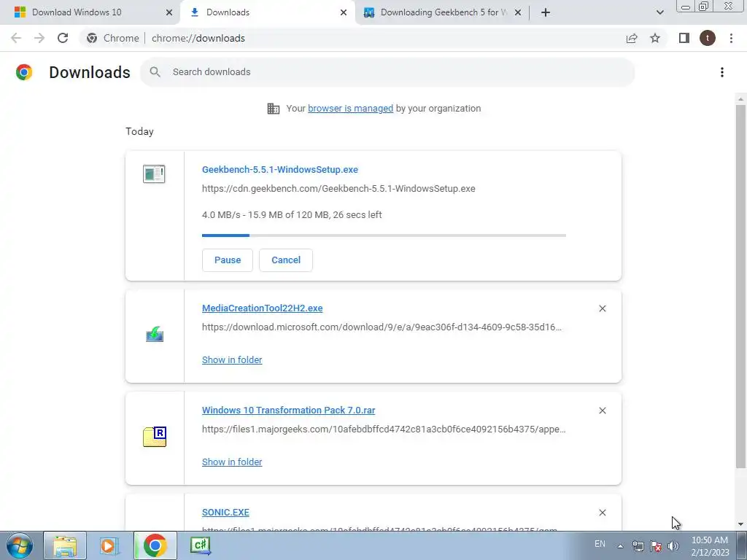This screenshot has width=747, height=560.
Task: Click the search magnifier icon
Action: point(155,72)
